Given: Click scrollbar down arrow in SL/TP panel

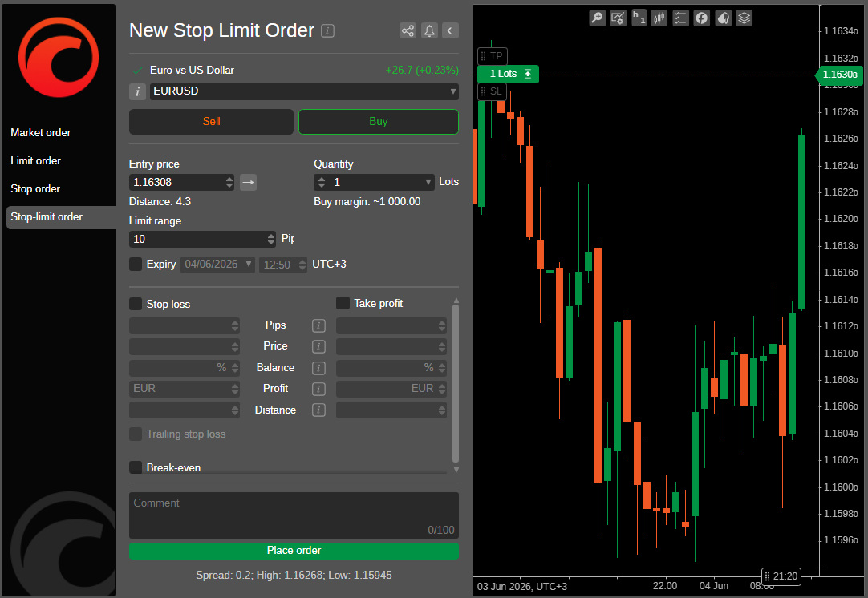Looking at the screenshot, I should [456, 470].
